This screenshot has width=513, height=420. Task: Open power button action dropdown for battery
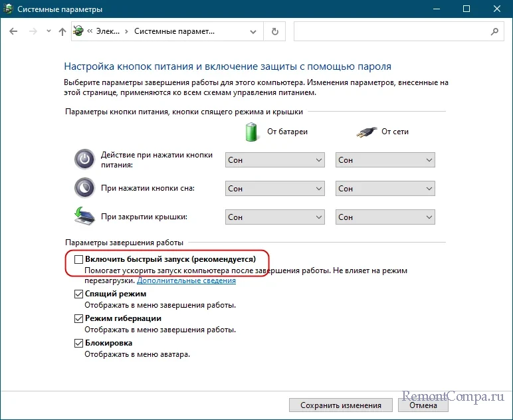pos(275,160)
